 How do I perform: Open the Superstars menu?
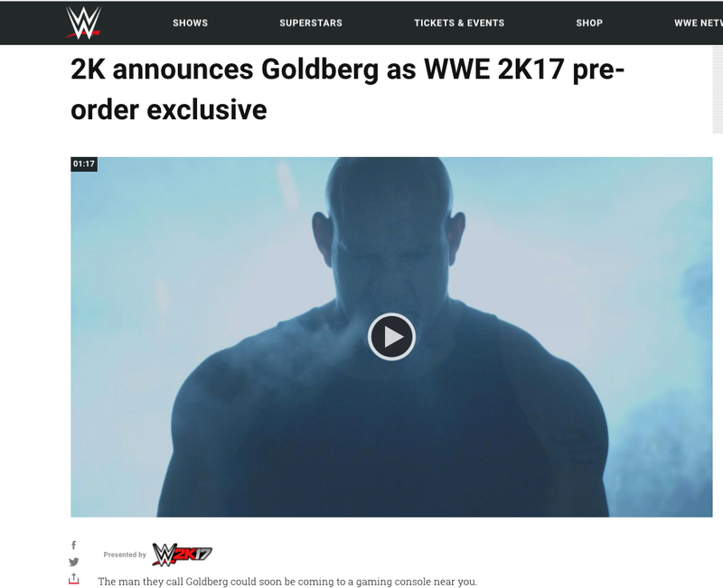tap(311, 23)
